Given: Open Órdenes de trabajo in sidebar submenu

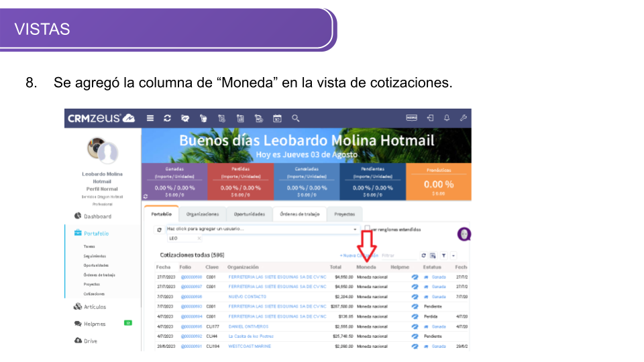Looking at the screenshot, I should 99,275.
